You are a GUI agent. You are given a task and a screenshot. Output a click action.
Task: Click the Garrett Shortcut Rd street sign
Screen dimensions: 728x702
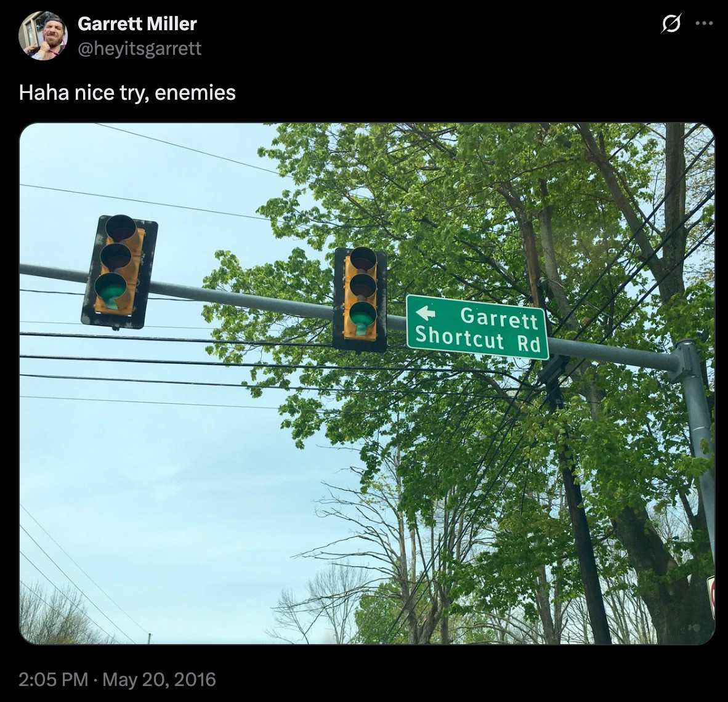coord(477,328)
